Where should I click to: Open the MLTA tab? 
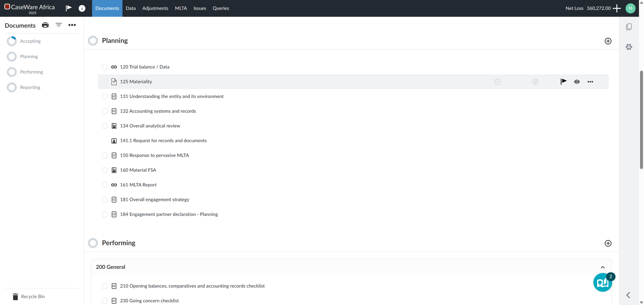tap(181, 8)
